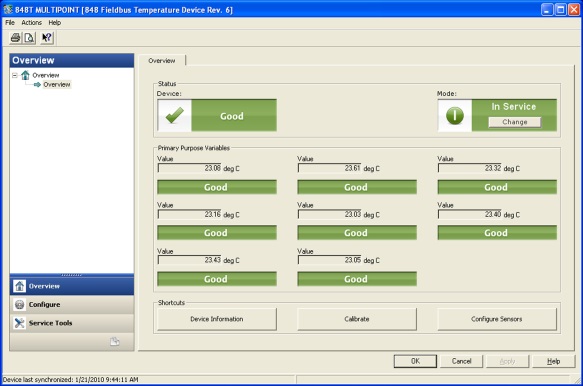Click the OK button
This screenshot has height=386, width=583.
(x=415, y=361)
